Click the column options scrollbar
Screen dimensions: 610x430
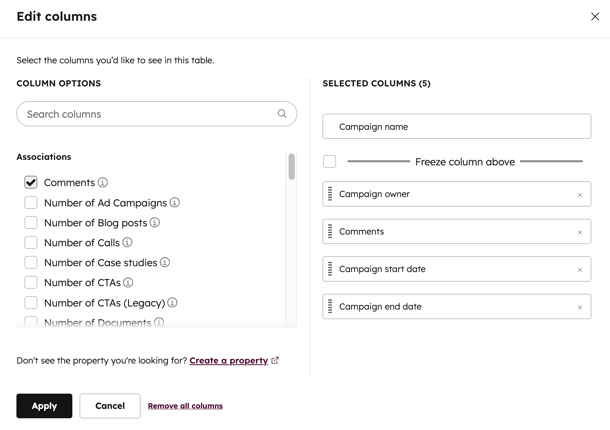(x=292, y=167)
